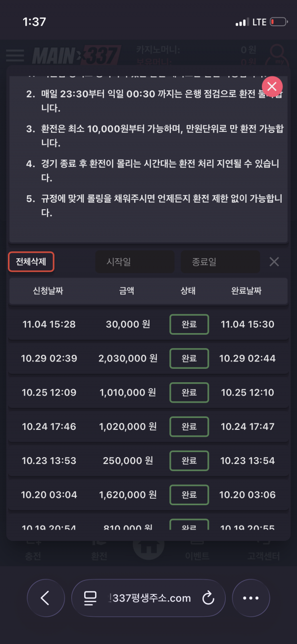Image resolution: width=297 pixels, height=644 pixels.
Task: Click the 금액 column header
Action: tap(127, 291)
